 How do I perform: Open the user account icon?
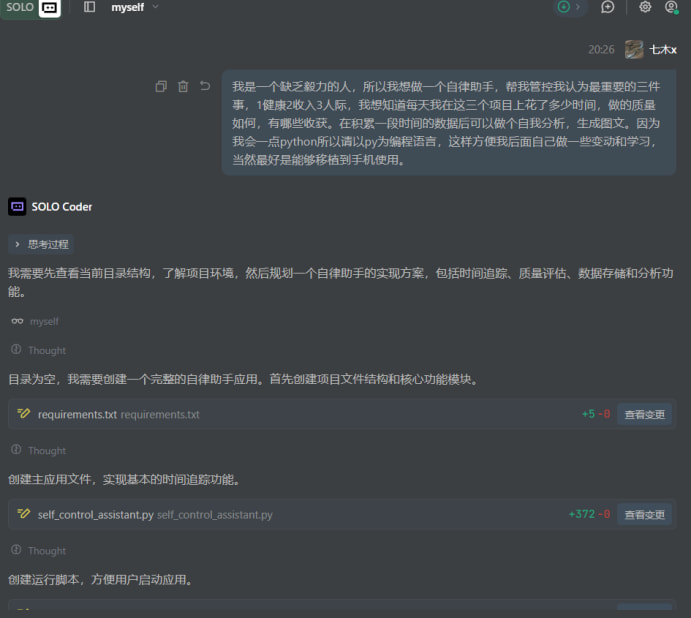[671, 7]
